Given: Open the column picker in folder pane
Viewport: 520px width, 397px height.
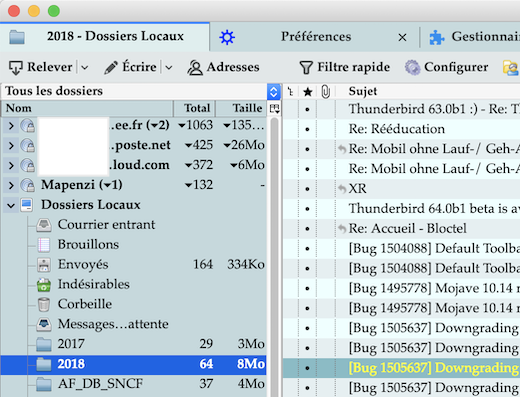Looking at the screenshot, I should click(274, 108).
